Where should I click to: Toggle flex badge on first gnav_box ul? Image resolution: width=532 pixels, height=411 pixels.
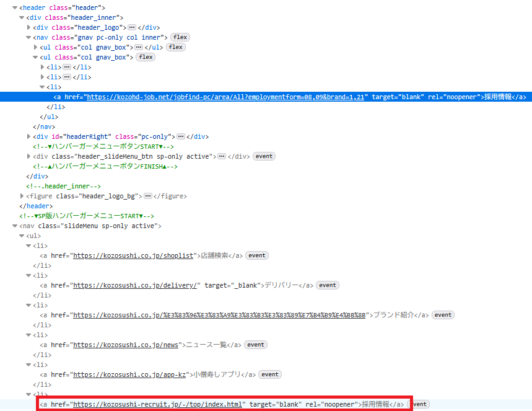175,47
